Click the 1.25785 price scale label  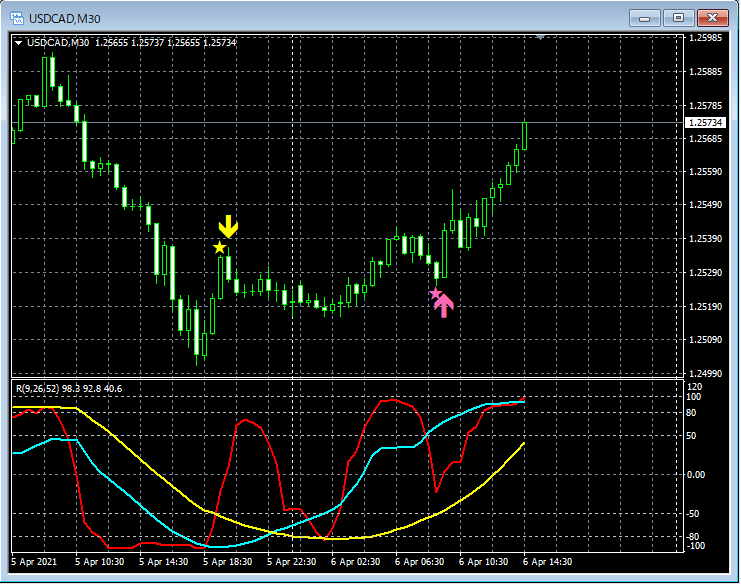pyautogui.click(x=706, y=105)
